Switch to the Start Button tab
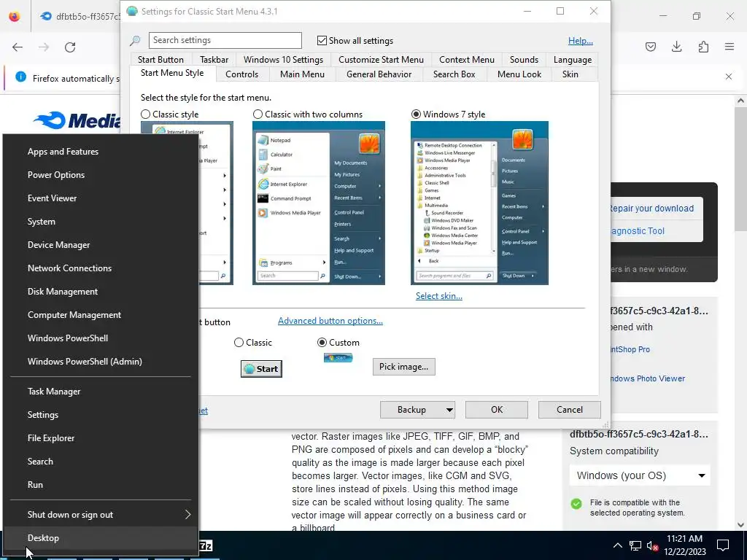The width and height of the screenshot is (747, 560). [160, 60]
